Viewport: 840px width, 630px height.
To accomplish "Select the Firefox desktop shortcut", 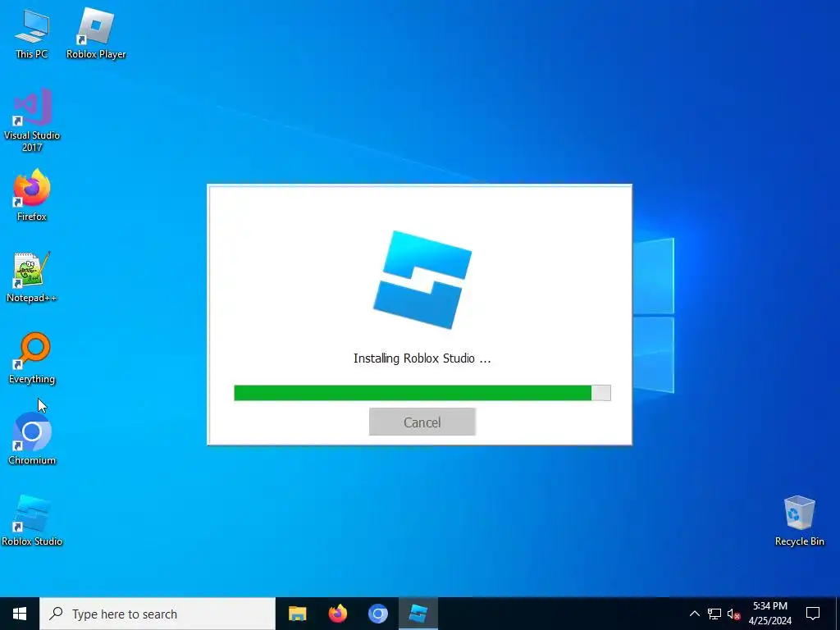I will pyautogui.click(x=32, y=195).
